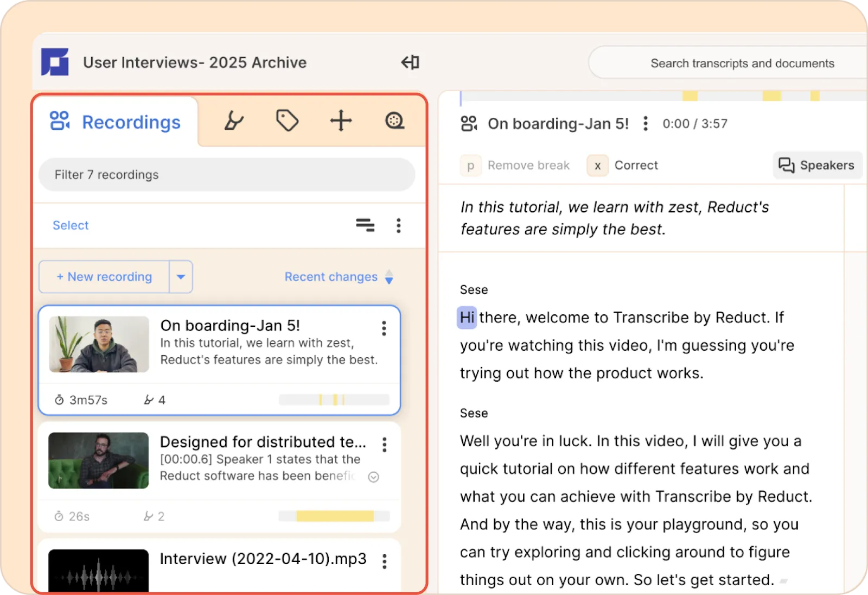Click the plus tab icon
The width and height of the screenshot is (868, 595).
coord(341,121)
